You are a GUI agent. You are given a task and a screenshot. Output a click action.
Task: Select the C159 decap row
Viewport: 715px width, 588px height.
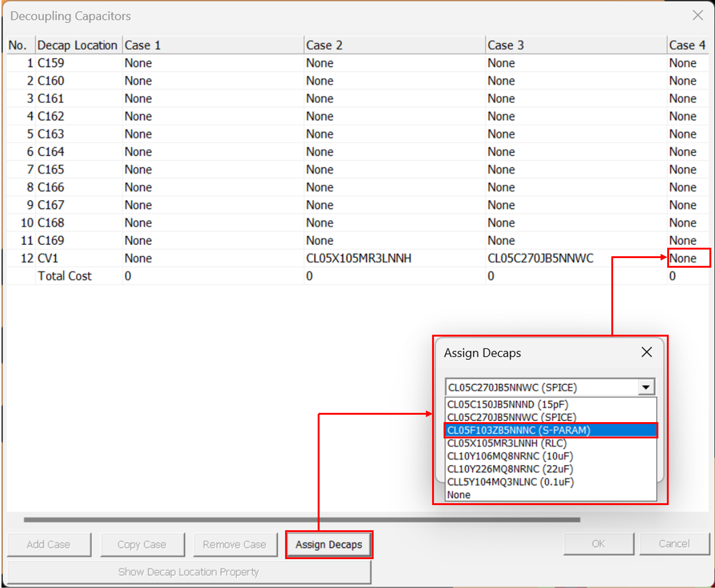(x=51, y=63)
